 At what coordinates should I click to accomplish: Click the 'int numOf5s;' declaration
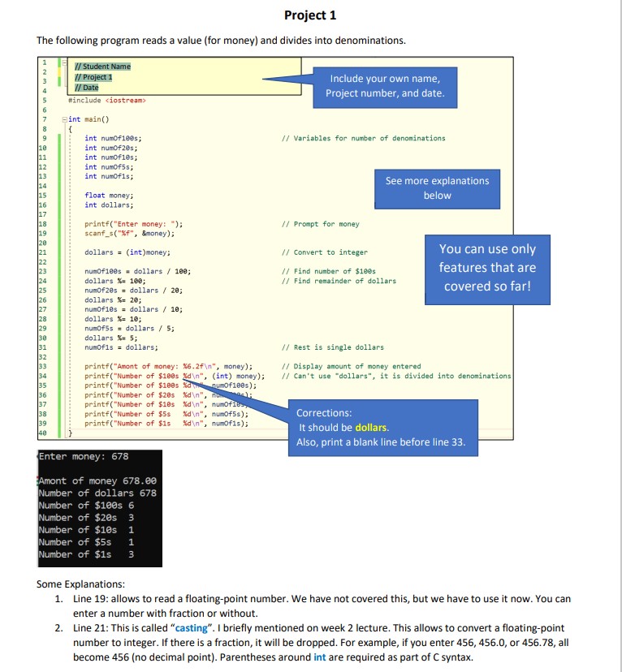pyautogui.click(x=109, y=166)
